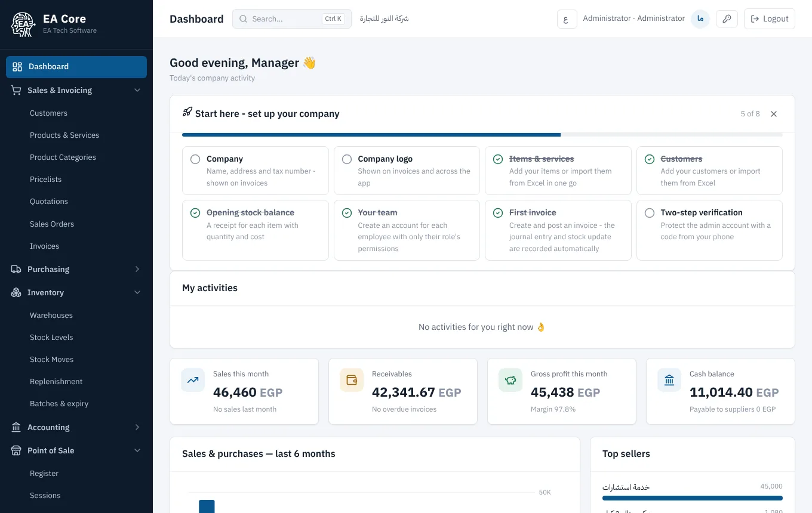Click the Dashboard grid icon in sidebar
The height and width of the screenshot is (513, 812).
click(17, 67)
